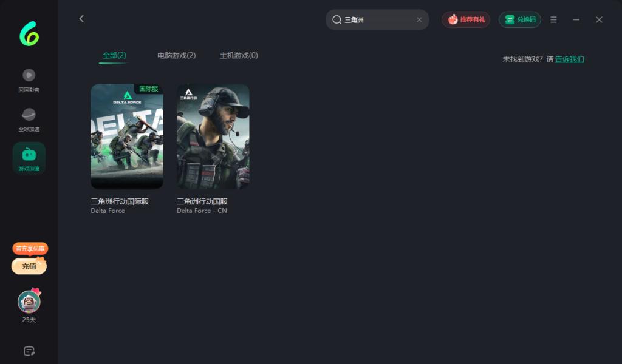Click the 'Delta Force' subtitle under 国际服

point(108,211)
